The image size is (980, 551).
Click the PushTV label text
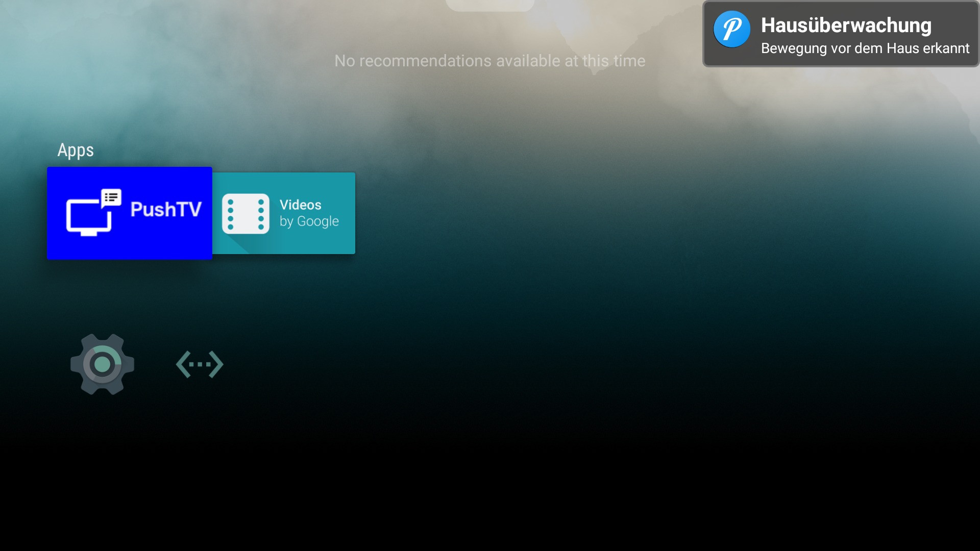pos(165,209)
